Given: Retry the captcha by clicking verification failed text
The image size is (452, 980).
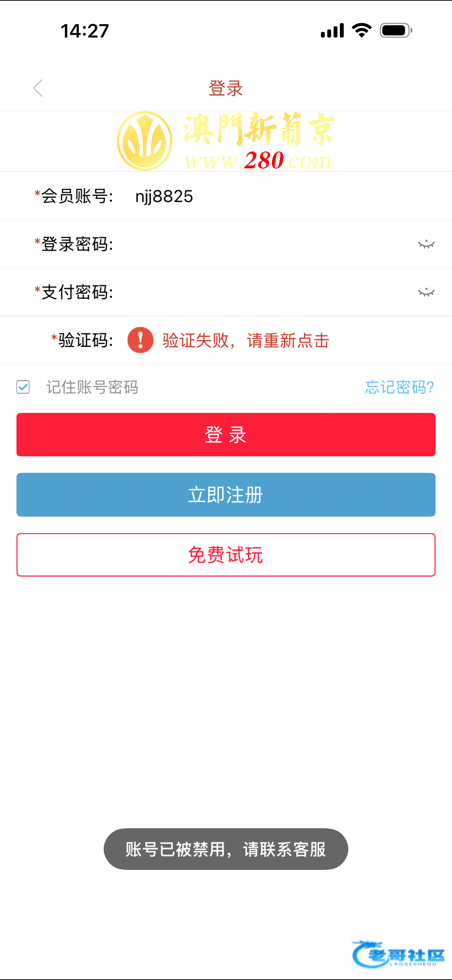Looking at the screenshot, I should 246,340.
